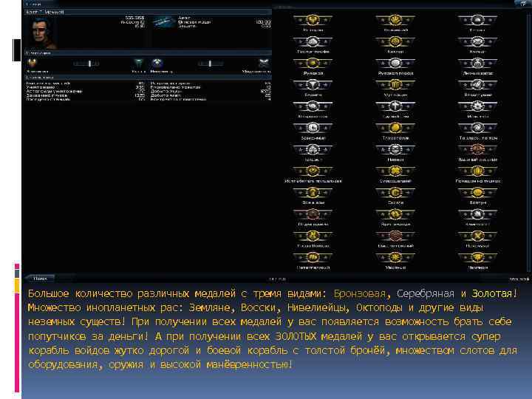Click the silver Пилот профи medal
Screen dimensions: 532x399
coord(313,42)
